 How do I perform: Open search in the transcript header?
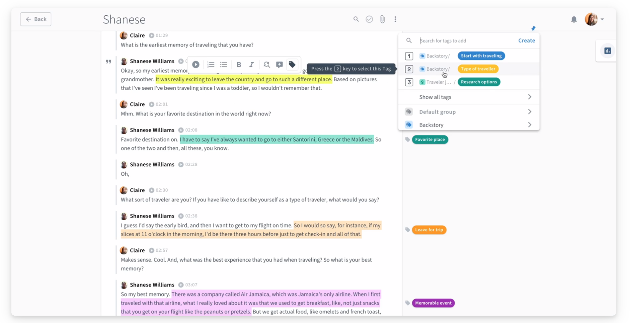coord(356,19)
